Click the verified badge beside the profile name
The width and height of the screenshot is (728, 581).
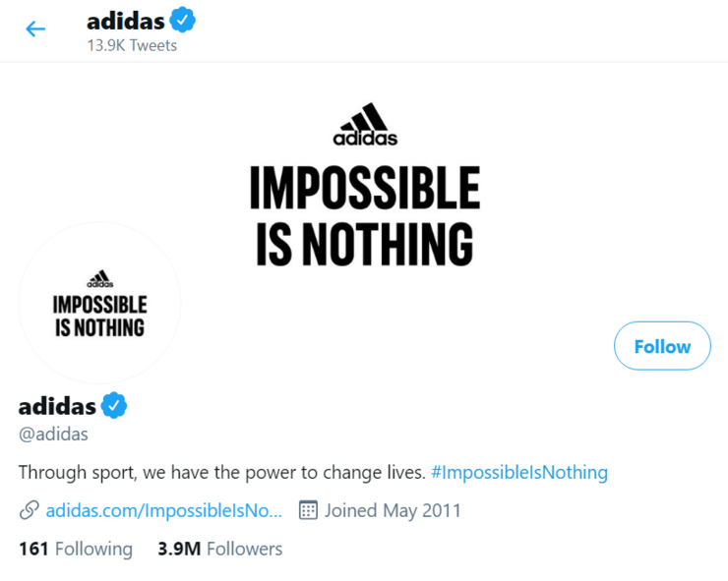click(115, 405)
